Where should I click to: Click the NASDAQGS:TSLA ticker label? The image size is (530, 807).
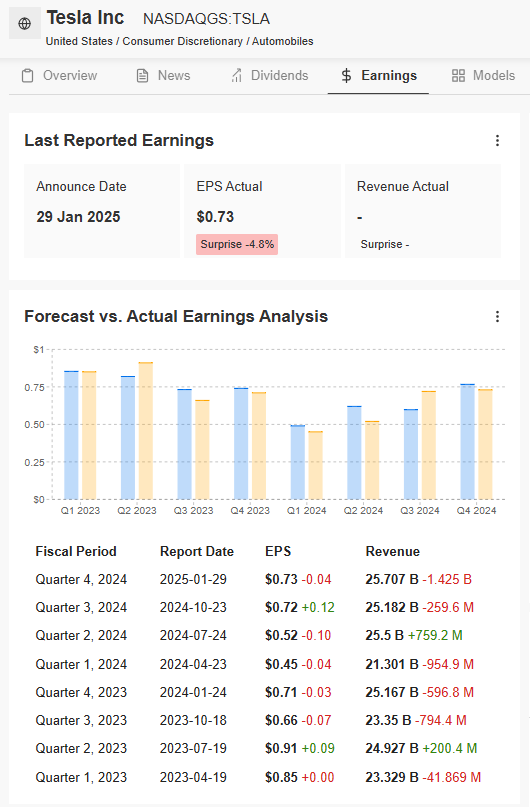[206, 19]
